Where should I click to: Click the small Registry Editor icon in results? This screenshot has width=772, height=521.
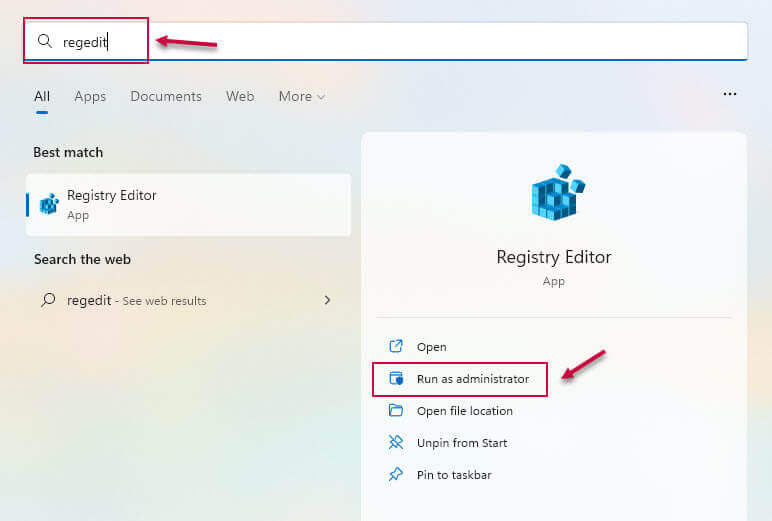pyautogui.click(x=49, y=204)
